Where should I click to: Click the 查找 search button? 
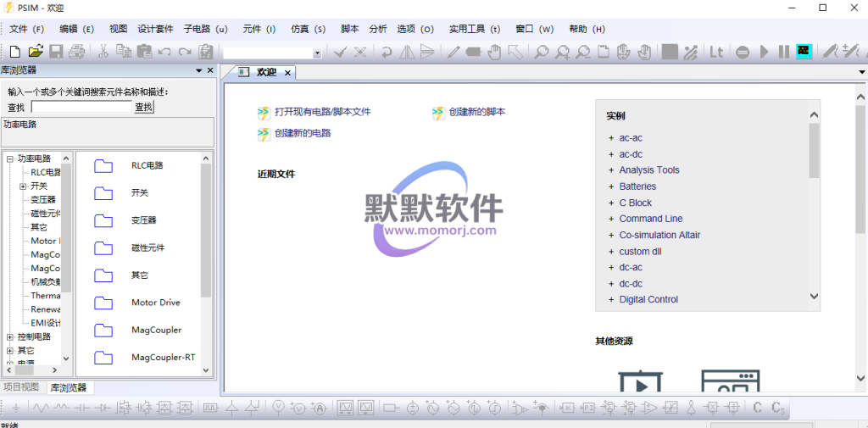tap(144, 108)
